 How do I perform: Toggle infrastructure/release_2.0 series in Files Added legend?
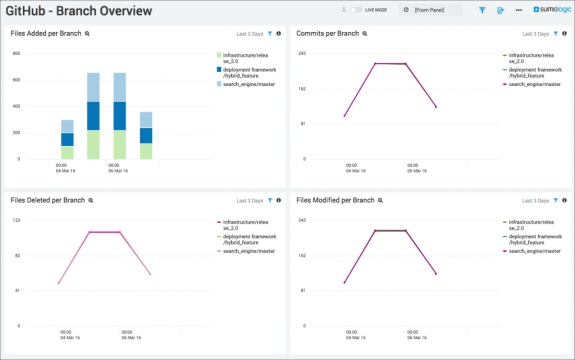point(242,58)
